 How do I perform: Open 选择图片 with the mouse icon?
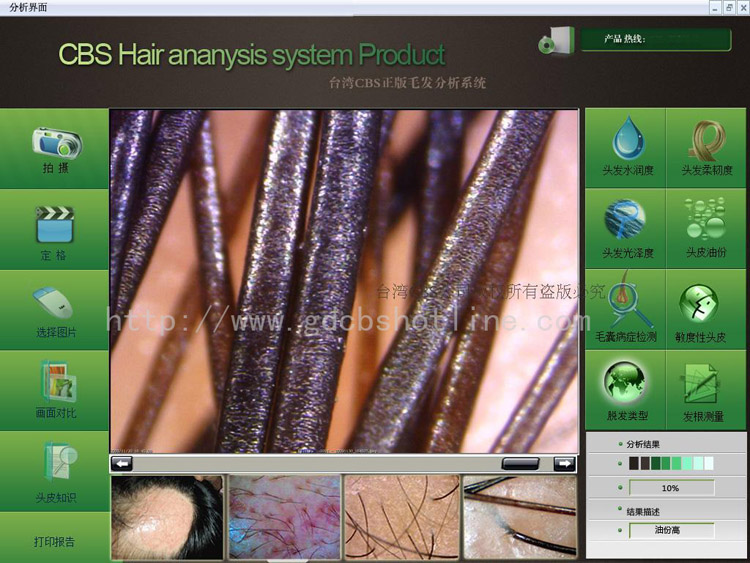53,302
